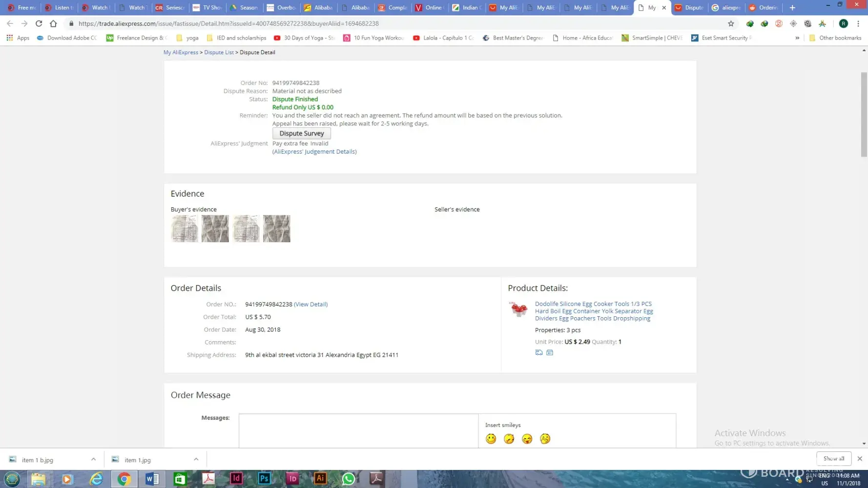Click into the order Messages text box
The image size is (868, 488).
pyautogui.click(x=358, y=430)
